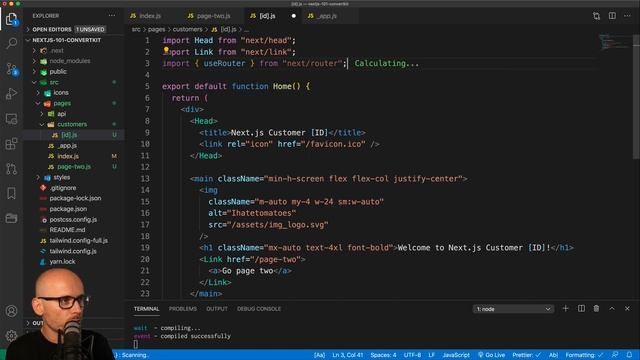
Task: Collapse the pages folder
Action: click(x=38, y=103)
